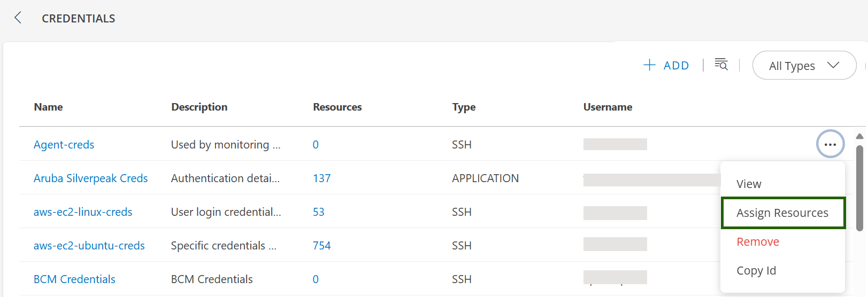Click the 754 resources count link
The height and width of the screenshot is (297, 868).
(322, 246)
